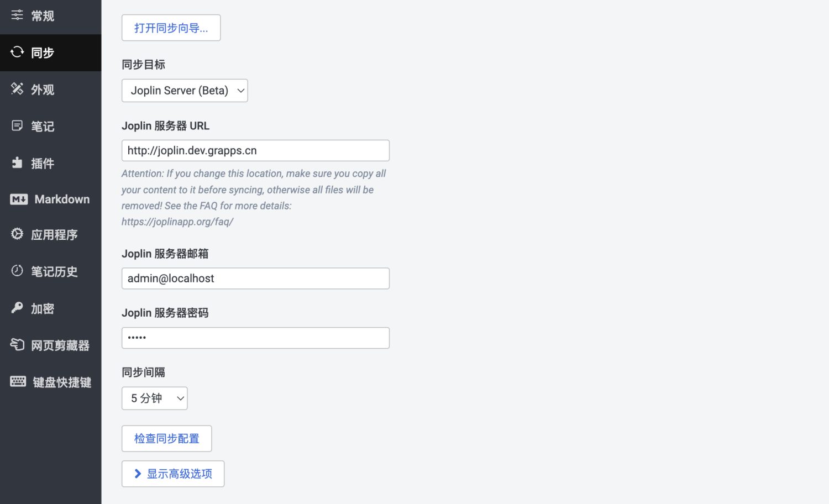Viewport: 829px width, 504px height.
Task: Click the 同步目标 label
Action: (x=143, y=65)
